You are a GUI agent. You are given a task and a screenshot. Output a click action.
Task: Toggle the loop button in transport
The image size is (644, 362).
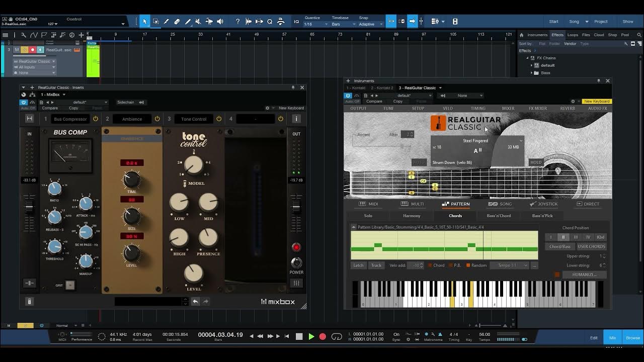(337, 336)
